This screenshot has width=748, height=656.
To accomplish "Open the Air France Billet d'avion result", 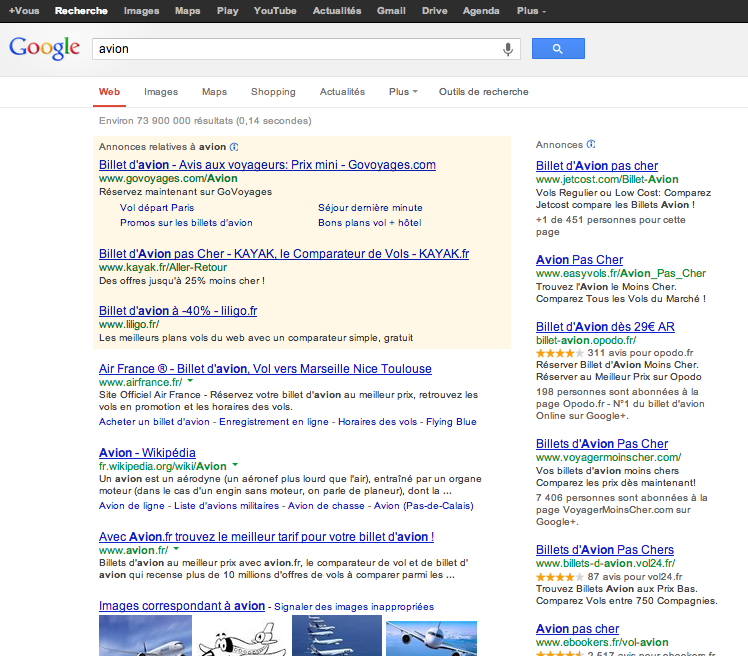I will [x=265, y=369].
